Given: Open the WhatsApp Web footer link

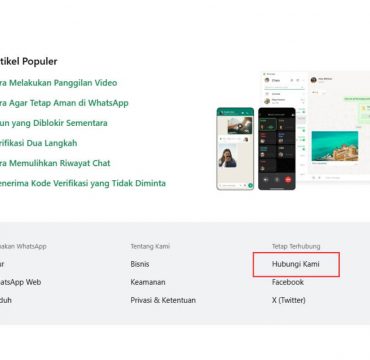Looking at the screenshot, I should point(20,282).
